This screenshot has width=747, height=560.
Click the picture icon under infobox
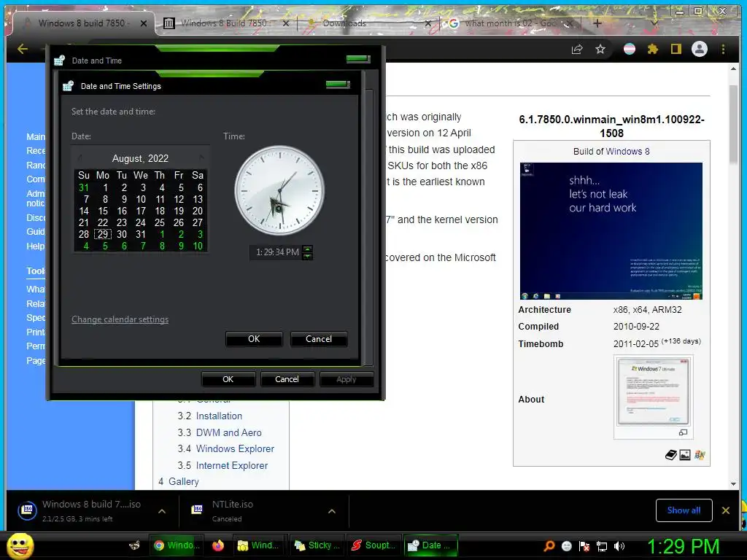(685, 455)
